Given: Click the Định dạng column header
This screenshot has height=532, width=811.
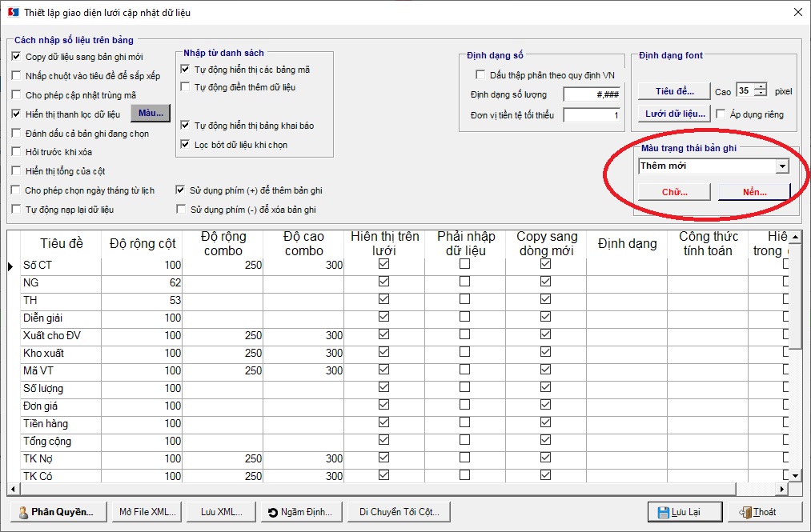Looking at the screenshot, I should (627, 243).
